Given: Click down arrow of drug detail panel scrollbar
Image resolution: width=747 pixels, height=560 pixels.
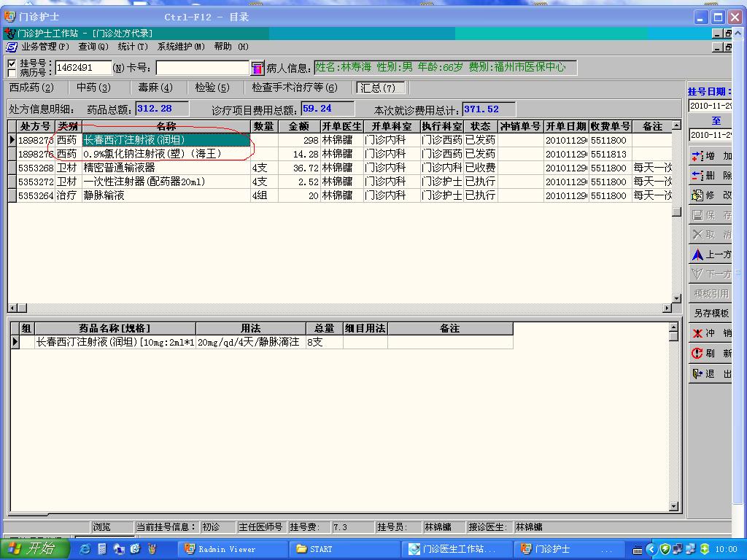Looking at the screenshot, I should pyautogui.click(x=673, y=507).
